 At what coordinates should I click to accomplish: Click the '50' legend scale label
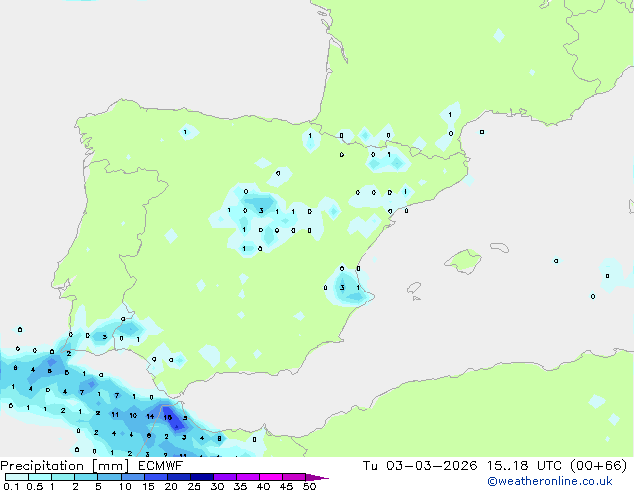309,486
